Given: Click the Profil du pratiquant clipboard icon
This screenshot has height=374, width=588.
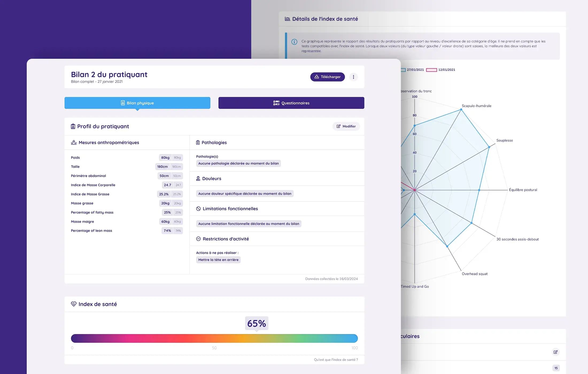Looking at the screenshot, I should tap(73, 126).
